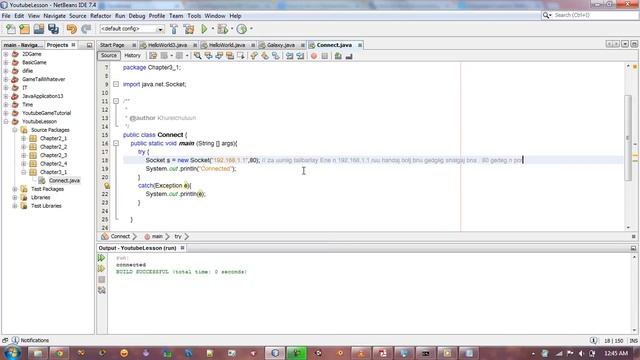This screenshot has width=640, height=360.
Task: Open the Navigate menu
Action: click(54, 16)
